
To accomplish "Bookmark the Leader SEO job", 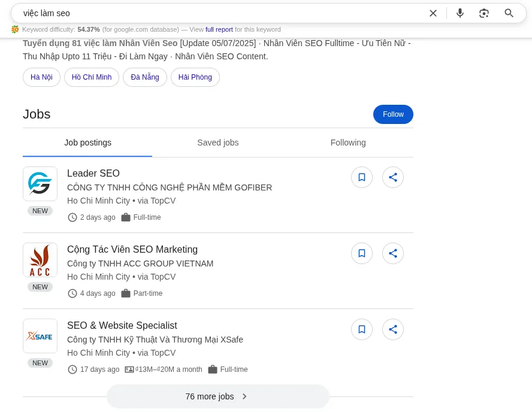I will (x=362, y=177).
